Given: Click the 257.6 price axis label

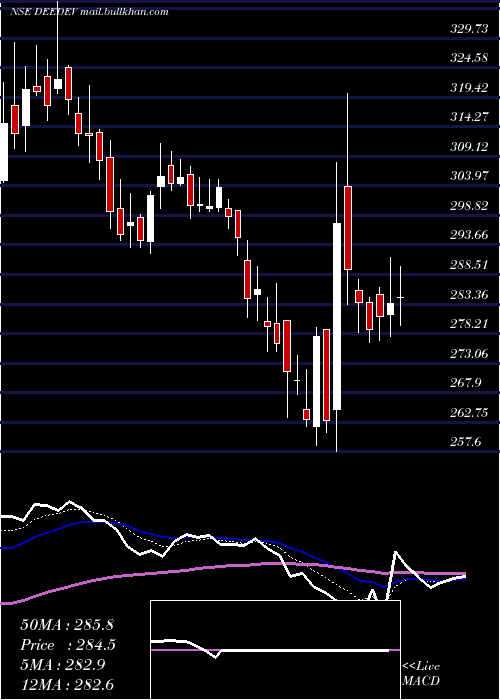Looking at the screenshot, I should 466,442.
